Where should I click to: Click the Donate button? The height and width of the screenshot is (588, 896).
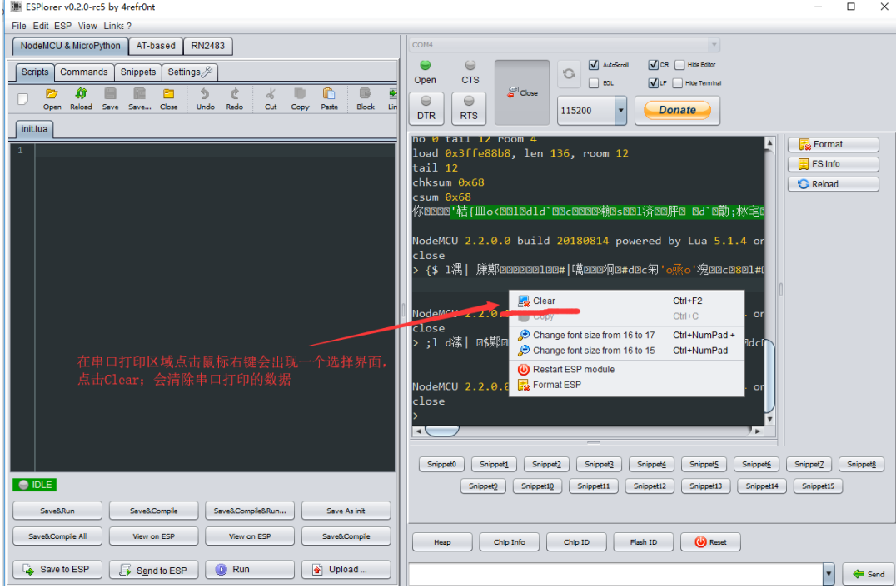(x=677, y=110)
